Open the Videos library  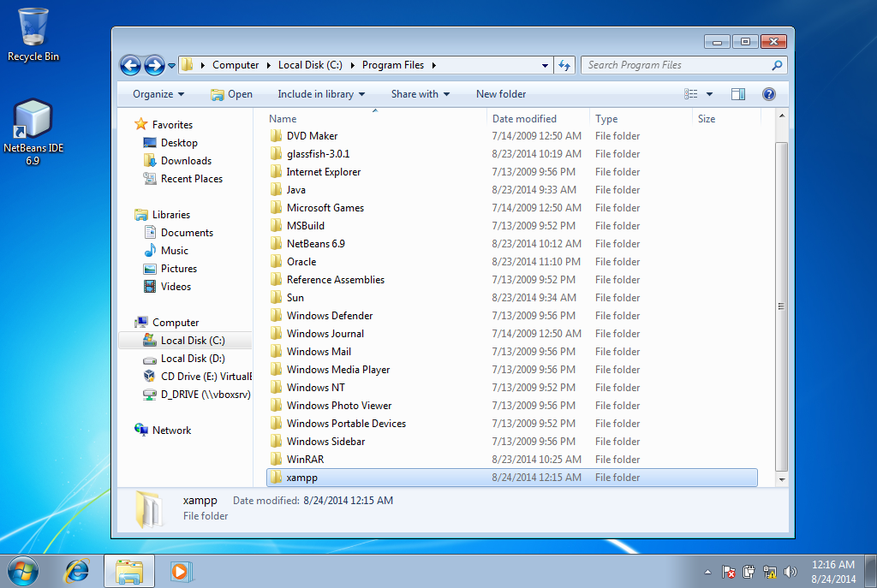click(167, 287)
